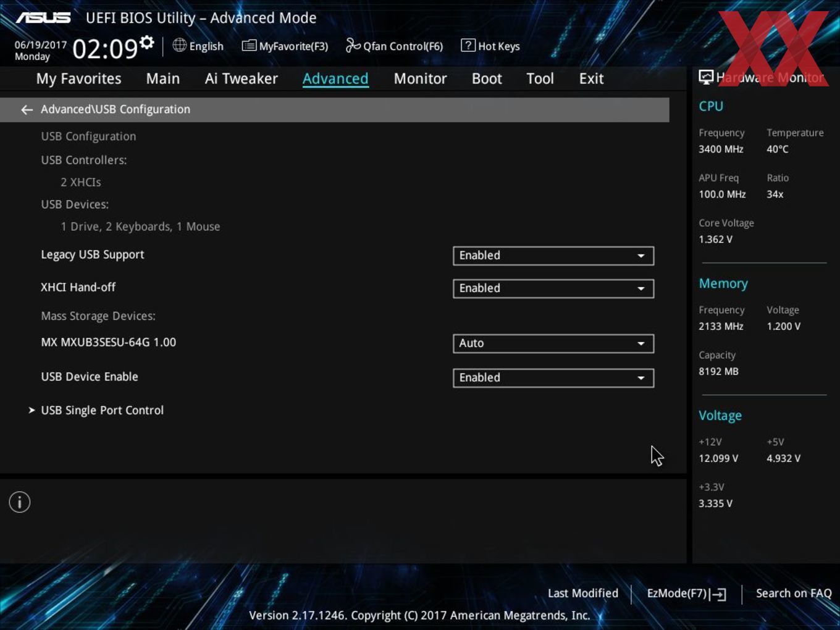Select the MX MXUB3SESU-64G 1.00 label

pyautogui.click(x=109, y=342)
